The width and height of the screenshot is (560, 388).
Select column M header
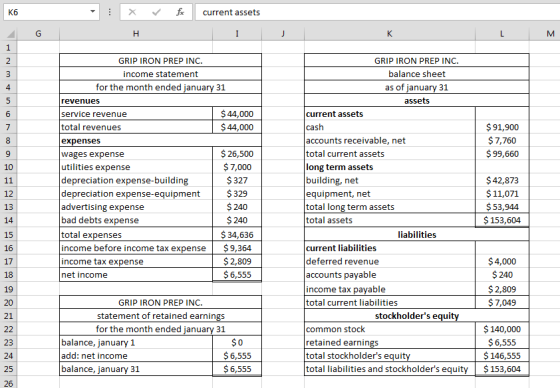coord(545,34)
